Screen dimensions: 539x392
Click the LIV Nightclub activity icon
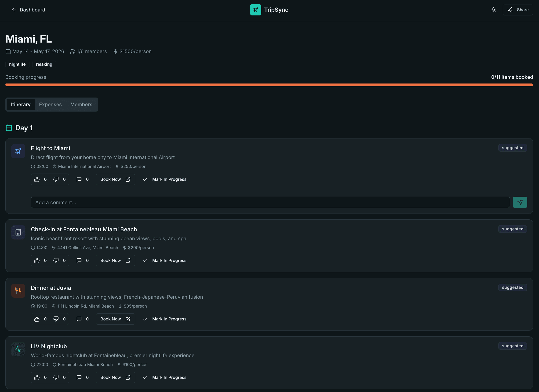(18, 349)
